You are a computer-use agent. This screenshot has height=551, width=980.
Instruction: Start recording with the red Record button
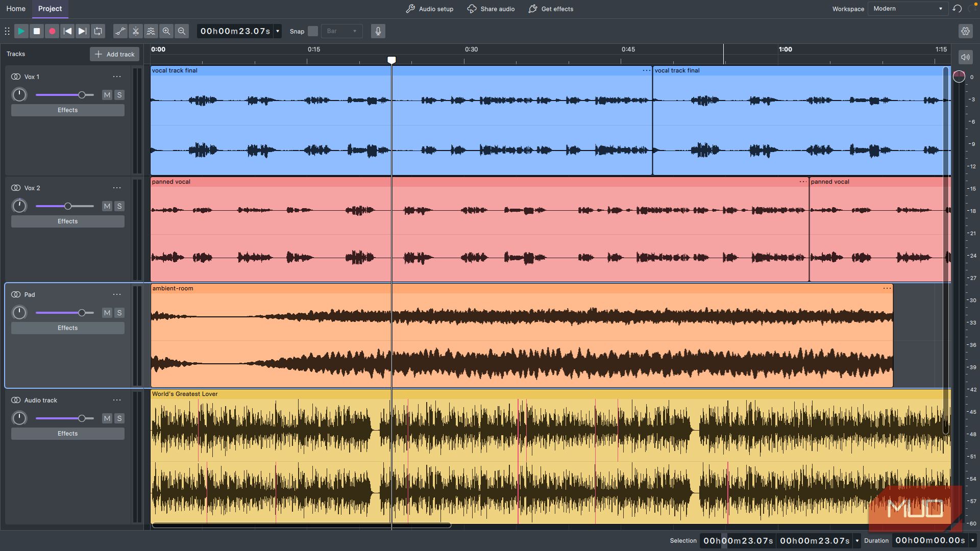point(52,31)
